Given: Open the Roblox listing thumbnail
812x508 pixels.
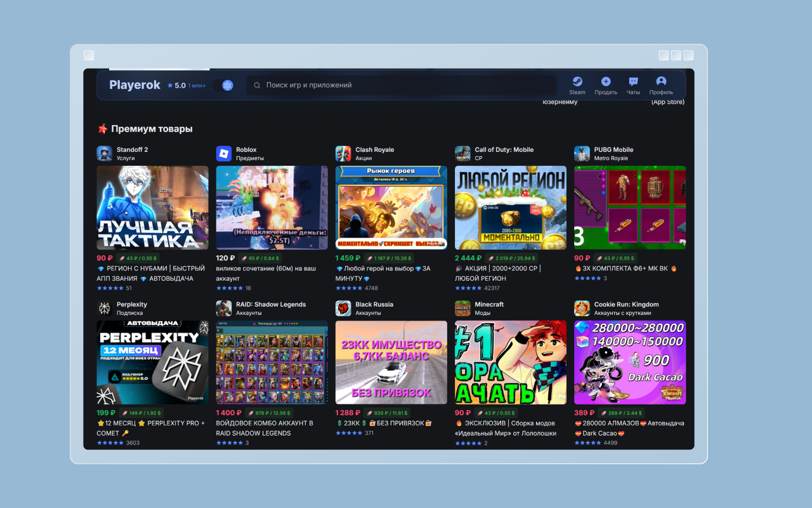Looking at the screenshot, I should click(x=272, y=208).
